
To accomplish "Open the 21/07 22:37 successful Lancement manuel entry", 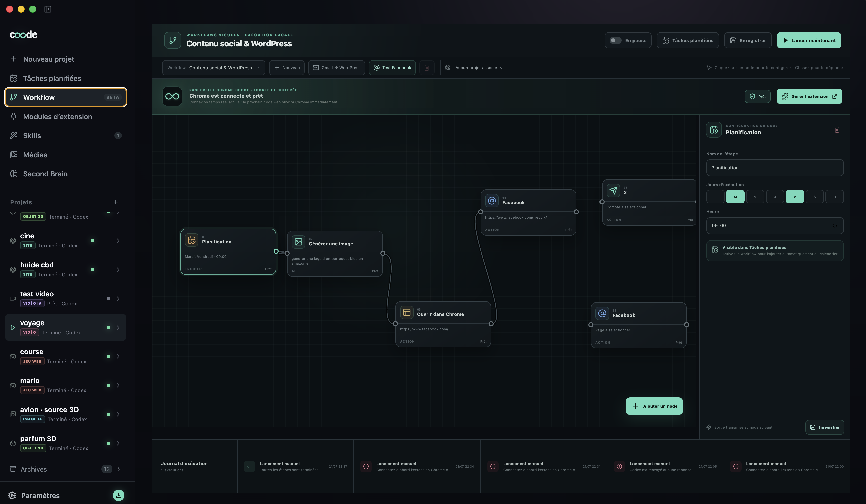I will click(x=295, y=466).
